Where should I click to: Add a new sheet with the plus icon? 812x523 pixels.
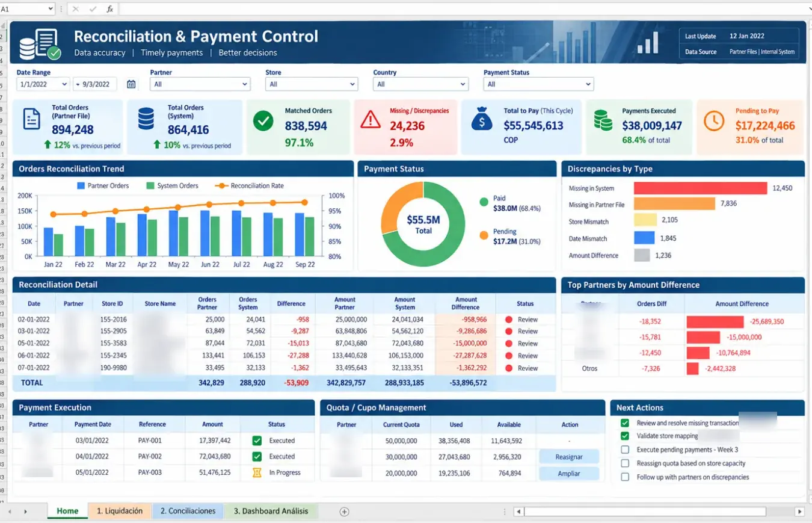(344, 512)
